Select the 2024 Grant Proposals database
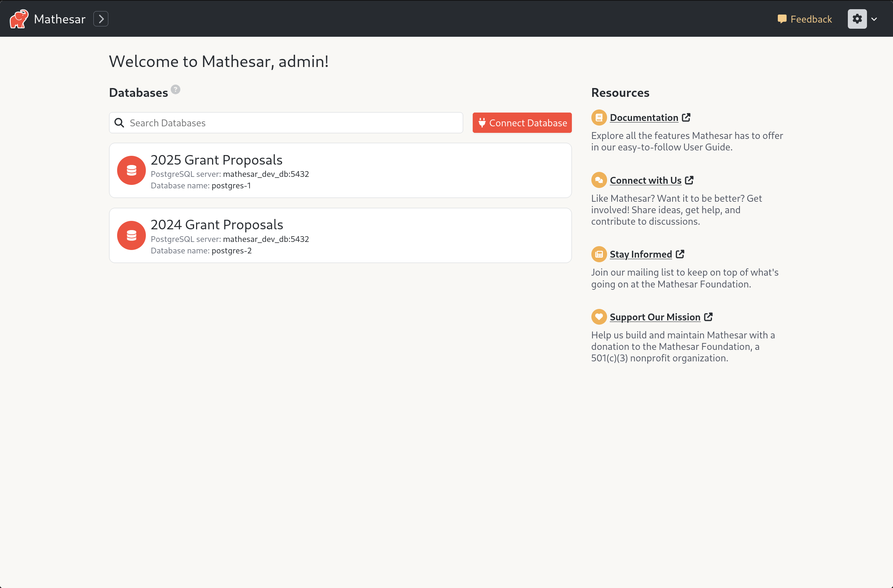This screenshot has width=893, height=588. 341,235
